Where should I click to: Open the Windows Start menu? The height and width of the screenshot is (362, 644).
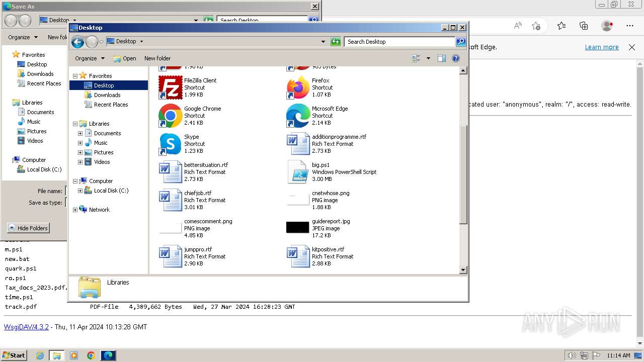coord(14,355)
